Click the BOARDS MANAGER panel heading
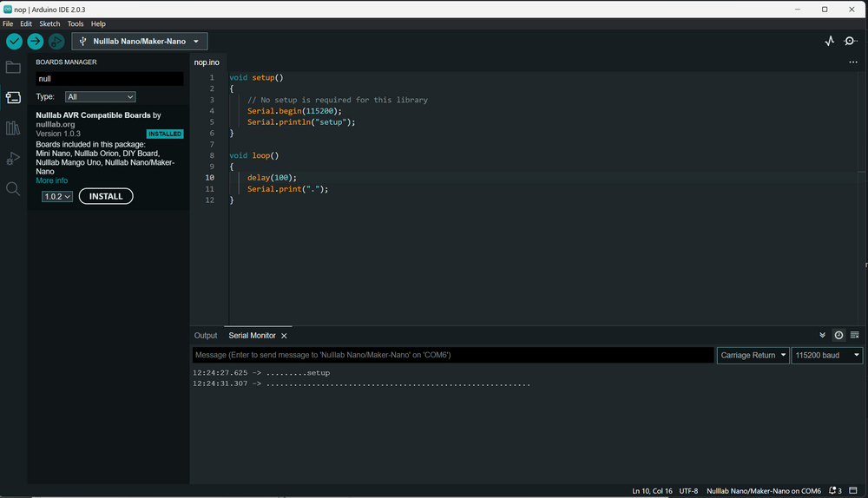Viewport: 868px width, 498px height. tap(67, 62)
